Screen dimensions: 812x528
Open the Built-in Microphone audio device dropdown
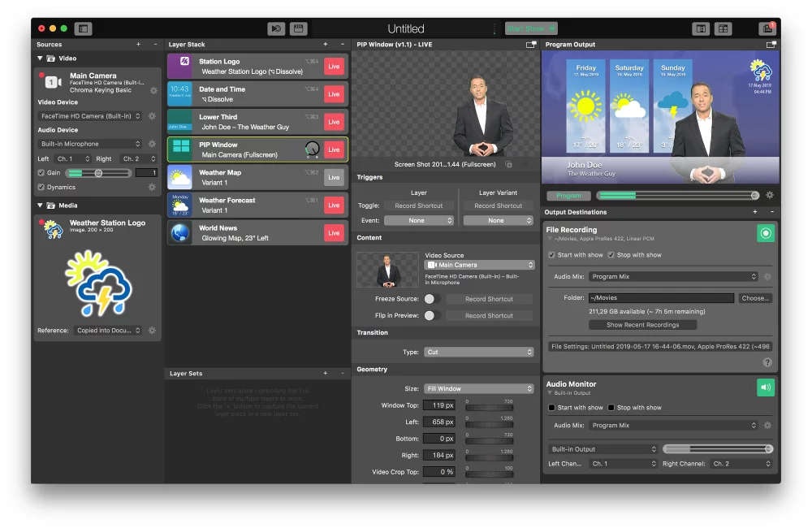click(89, 144)
